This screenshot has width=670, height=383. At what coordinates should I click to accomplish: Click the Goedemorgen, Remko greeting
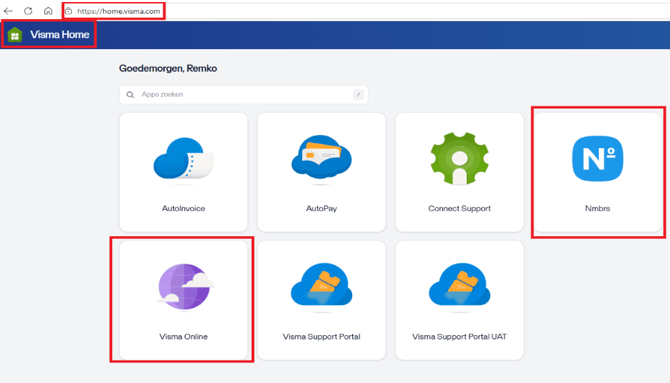click(x=168, y=68)
